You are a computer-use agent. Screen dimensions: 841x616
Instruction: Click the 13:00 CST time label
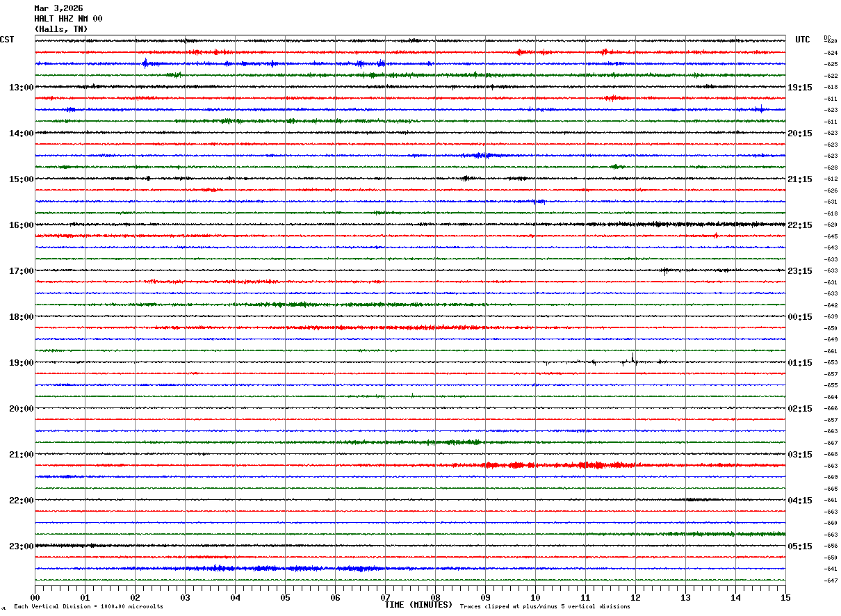tap(22, 88)
